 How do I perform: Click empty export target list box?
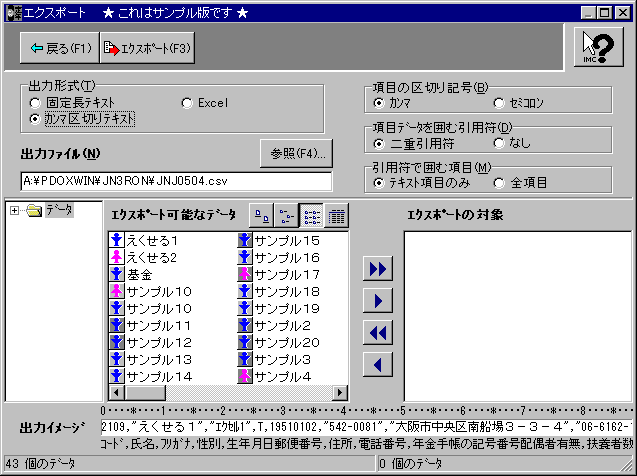518,316
